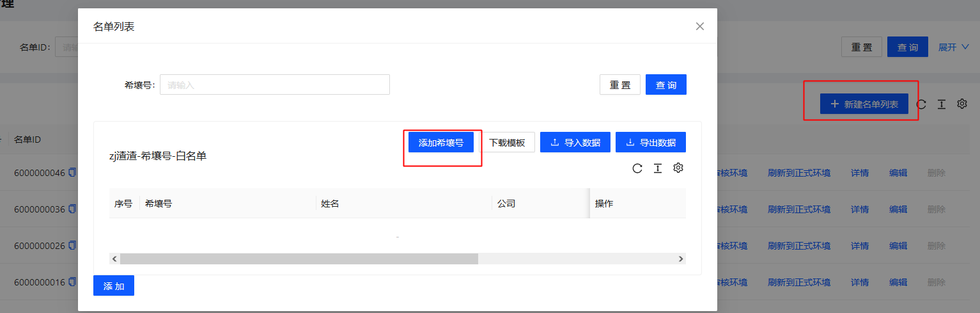Screen dimensions: 980x313
Task: Click 新建名单列表 to create a list
Action: 864,104
